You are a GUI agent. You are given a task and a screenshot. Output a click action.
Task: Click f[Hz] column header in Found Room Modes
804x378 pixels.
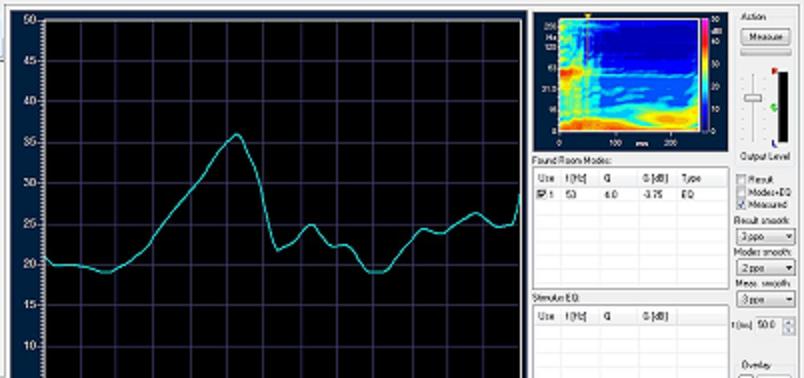click(x=573, y=178)
